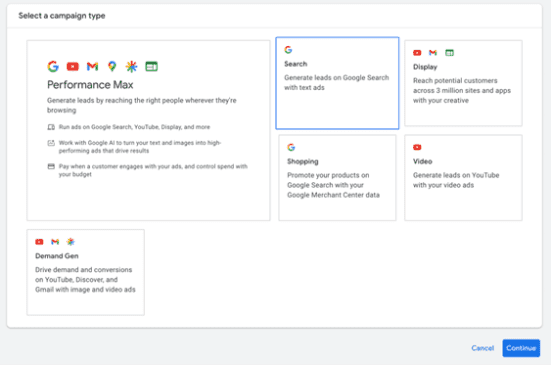Click the YouTube icon in Demand Gen card
This screenshot has width=551, height=365.
pyautogui.click(x=39, y=242)
